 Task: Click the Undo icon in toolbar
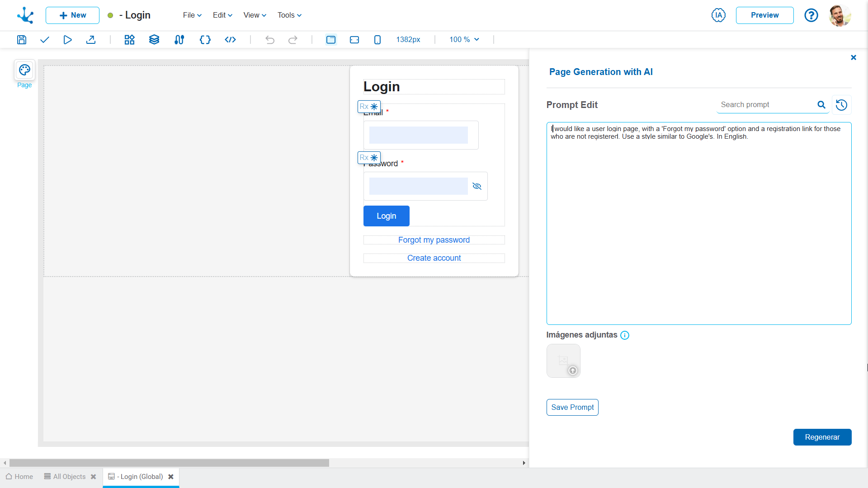pos(269,39)
